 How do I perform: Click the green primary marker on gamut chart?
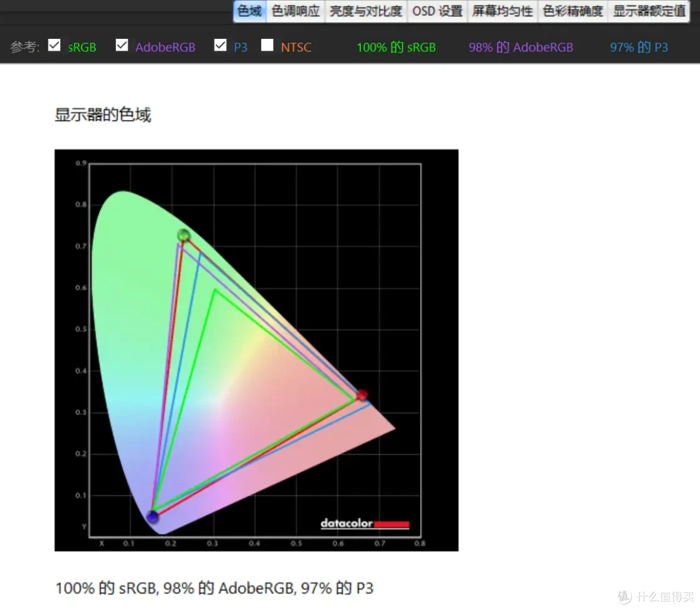183,235
